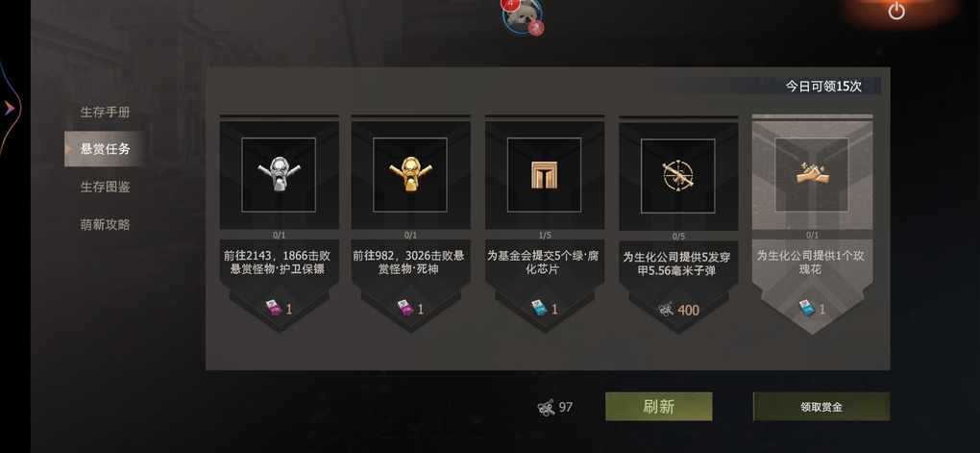The image size is (980, 453).
Task: Click the 刷新 refresh button
Action: click(x=659, y=407)
